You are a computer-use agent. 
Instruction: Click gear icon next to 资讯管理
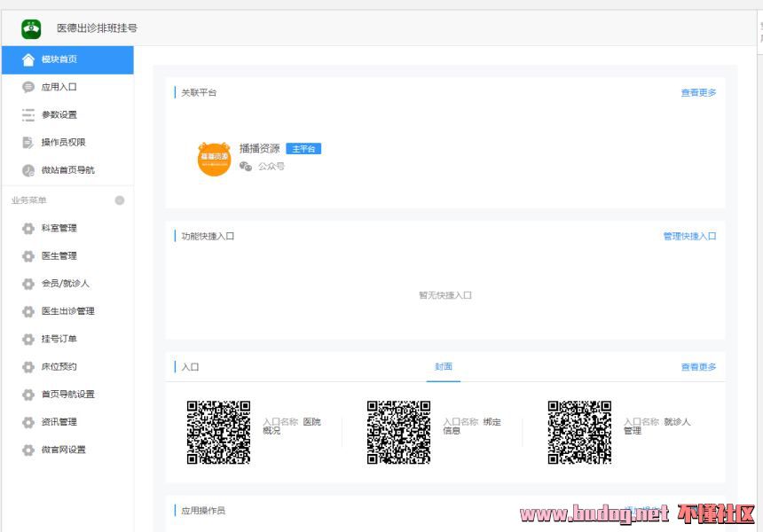point(28,422)
